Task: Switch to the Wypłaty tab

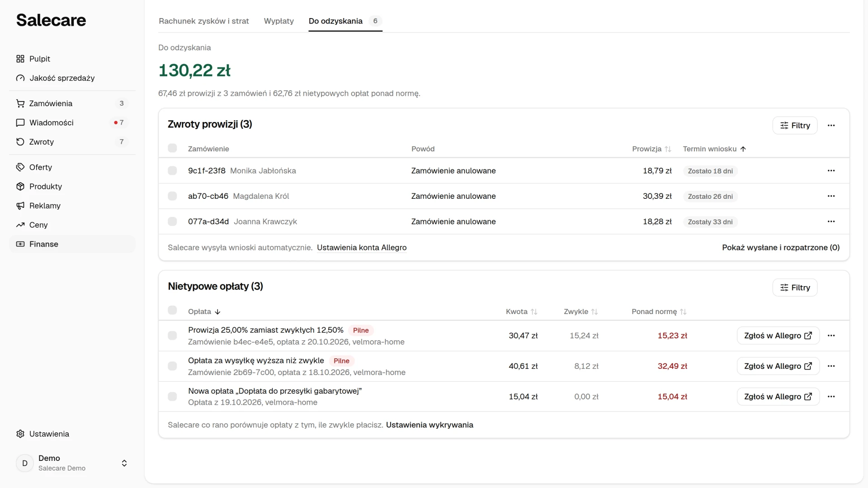Action: [279, 21]
